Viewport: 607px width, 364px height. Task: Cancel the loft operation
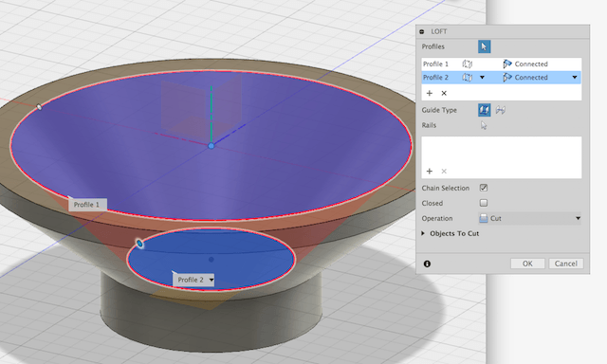click(565, 264)
